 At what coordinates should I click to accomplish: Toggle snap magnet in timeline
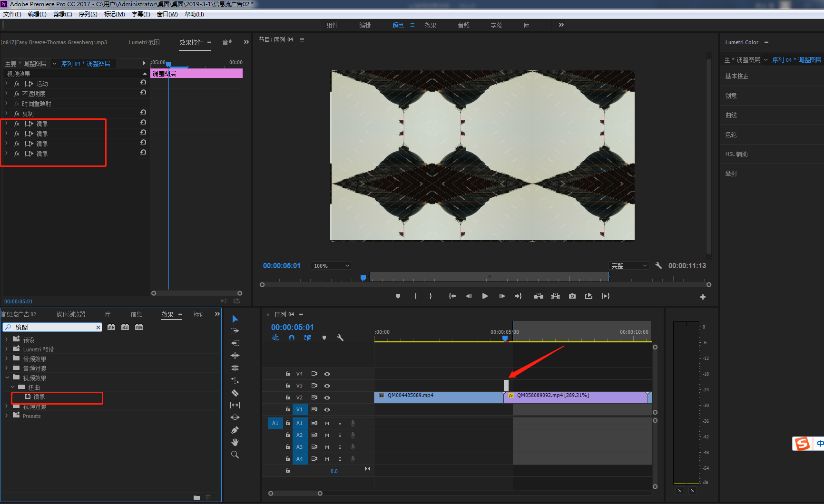click(x=292, y=338)
